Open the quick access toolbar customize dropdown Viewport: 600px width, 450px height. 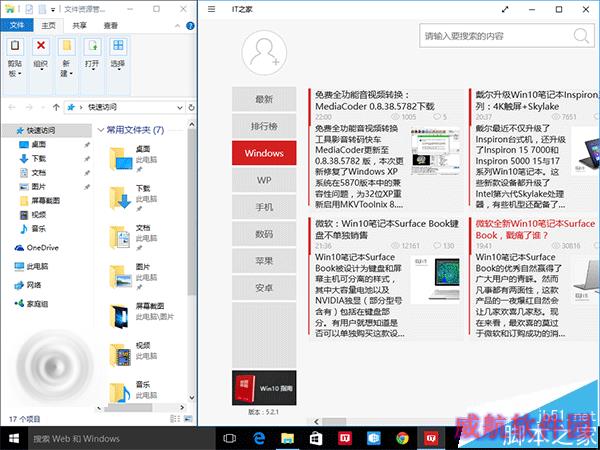point(53,10)
